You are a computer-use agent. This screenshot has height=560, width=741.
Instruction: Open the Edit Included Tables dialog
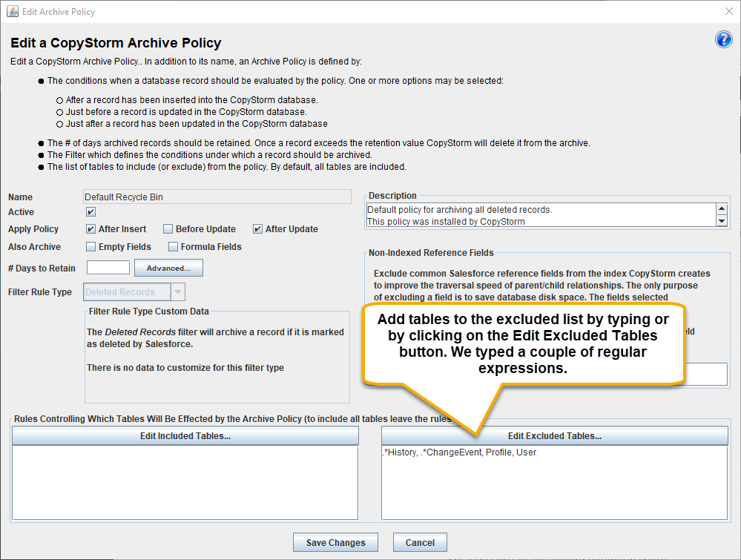[185, 435]
